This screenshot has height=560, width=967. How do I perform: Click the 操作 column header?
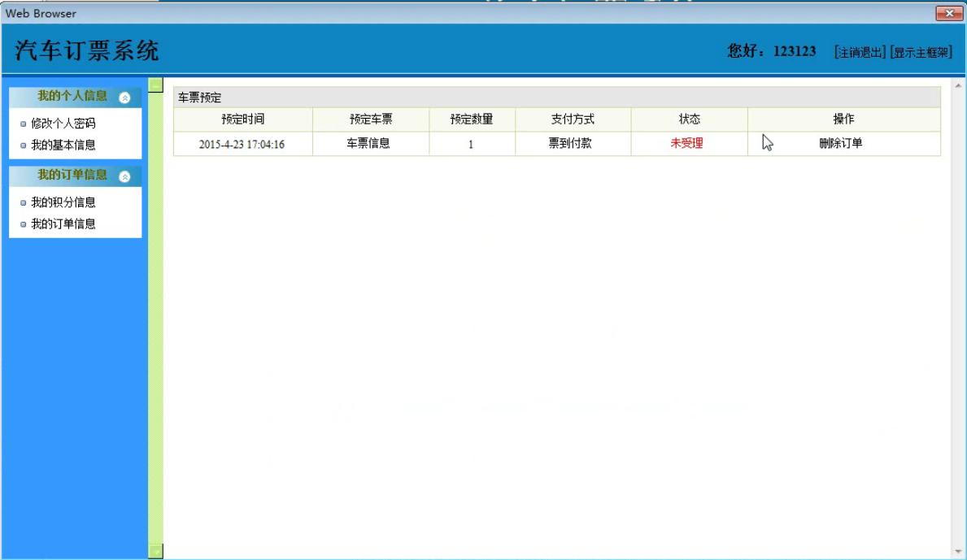[843, 119]
